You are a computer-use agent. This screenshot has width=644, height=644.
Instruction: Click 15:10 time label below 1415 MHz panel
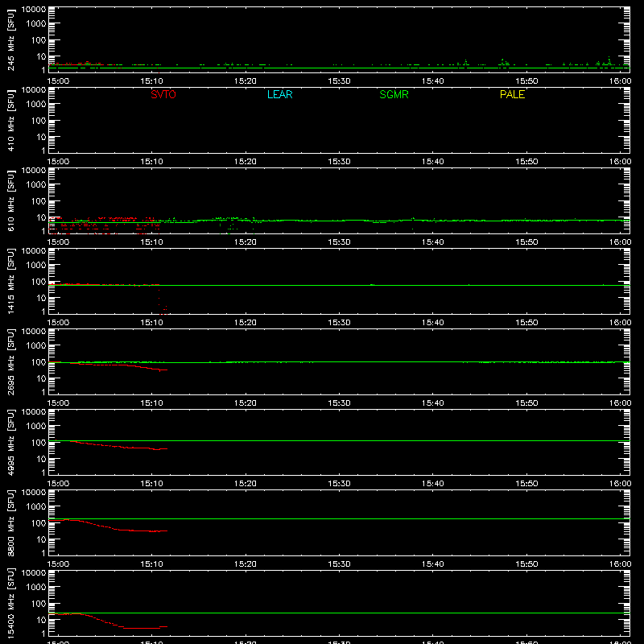click(151, 323)
